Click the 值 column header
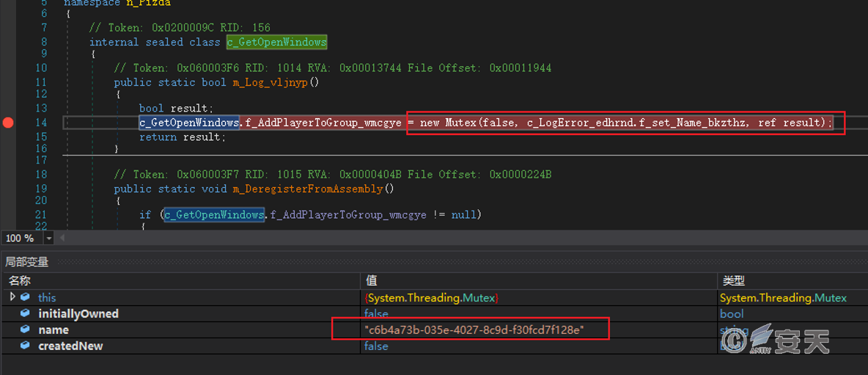868x375 pixels. point(371,280)
